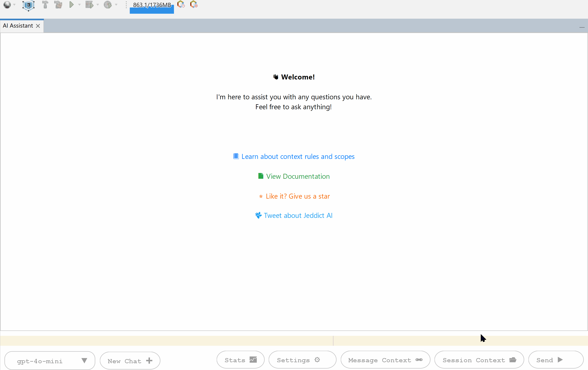Image resolution: width=588 pixels, height=370 pixels.
Task: Start a New Chat
Action: (x=130, y=360)
